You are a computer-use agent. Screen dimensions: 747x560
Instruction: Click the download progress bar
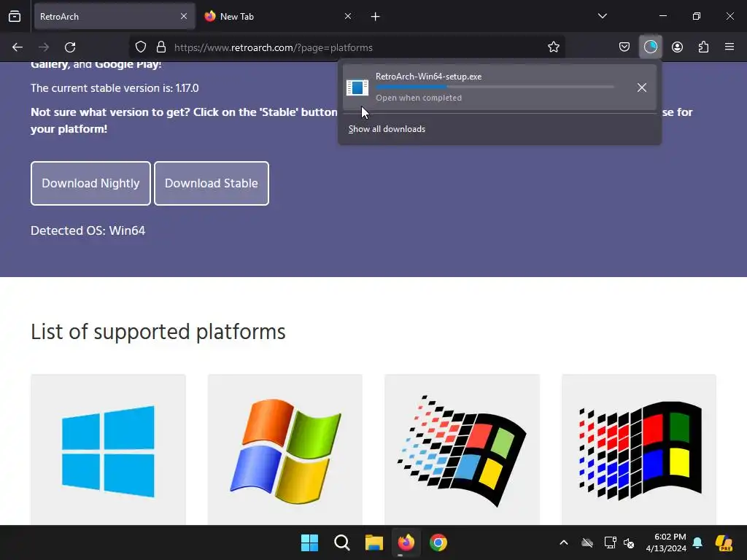495,87
